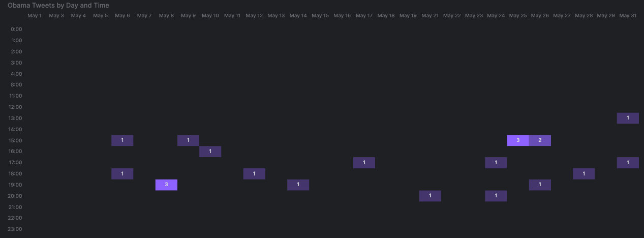Image resolution: width=644 pixels, height=238 pixels.
Task: Select the heatmap cell for May 26 at 19:00
Action: [x=540, y=185]
